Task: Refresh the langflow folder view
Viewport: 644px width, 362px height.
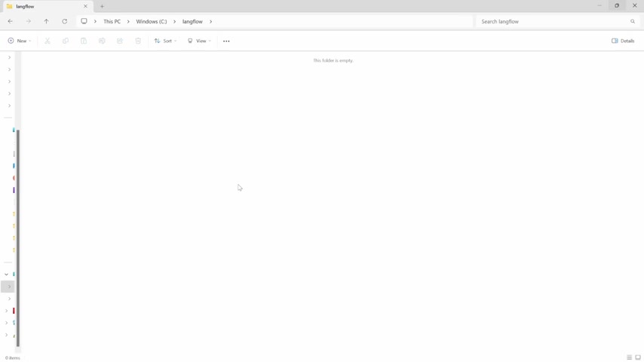Action: click(65, 21)
